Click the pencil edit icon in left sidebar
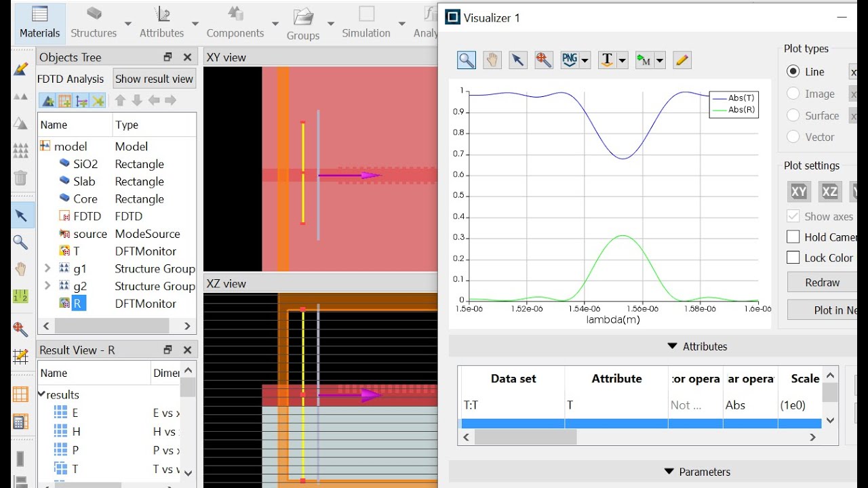 point(21,69)
